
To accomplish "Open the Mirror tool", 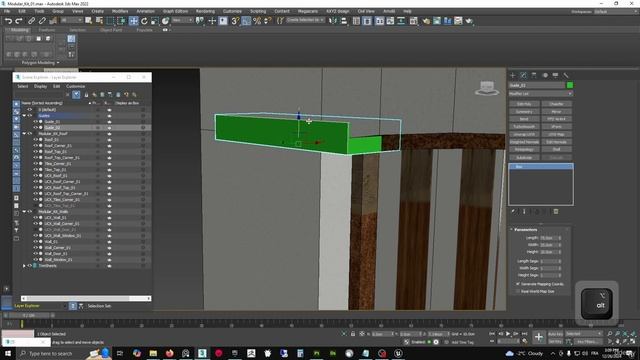I will (x=333, y=21).
